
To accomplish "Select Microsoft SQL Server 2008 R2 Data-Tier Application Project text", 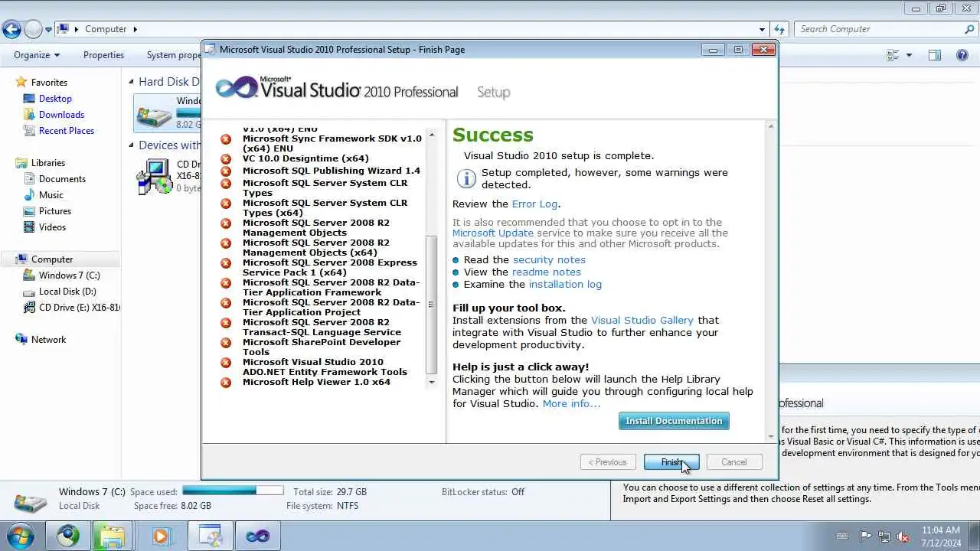I will click(332, 307).
